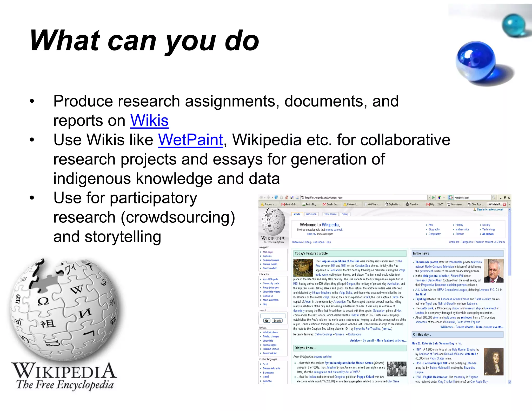Open the address bar history dropdown
This screenshot has width=532, height=411.
429,197
